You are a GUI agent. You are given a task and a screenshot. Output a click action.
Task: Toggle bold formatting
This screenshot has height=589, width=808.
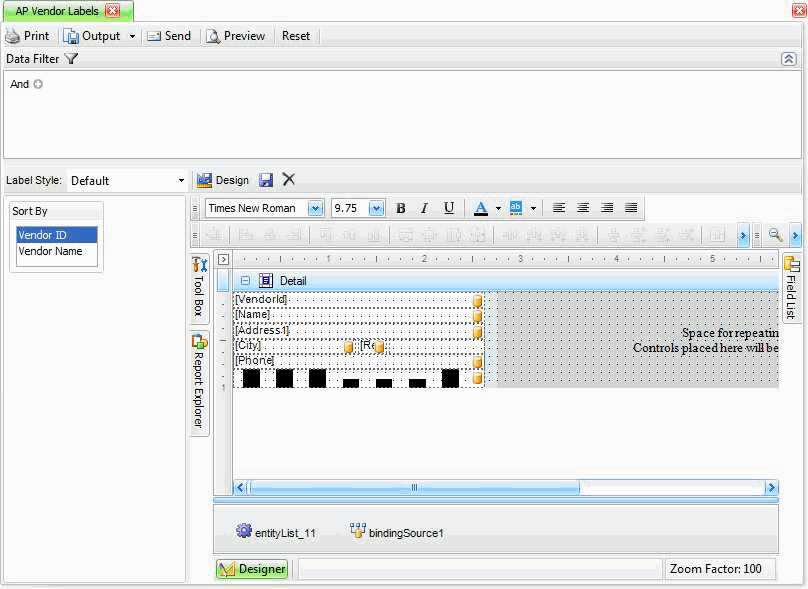[401, 208]
